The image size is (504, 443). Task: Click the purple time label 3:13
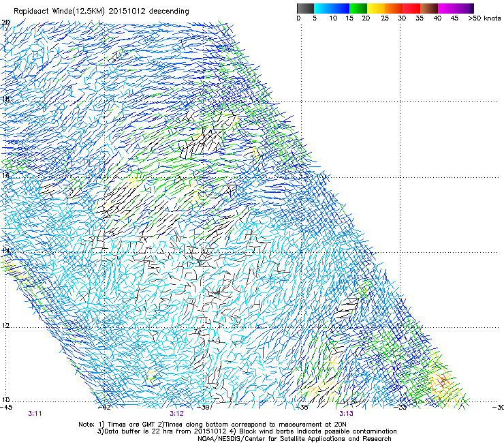click(346, 414)
